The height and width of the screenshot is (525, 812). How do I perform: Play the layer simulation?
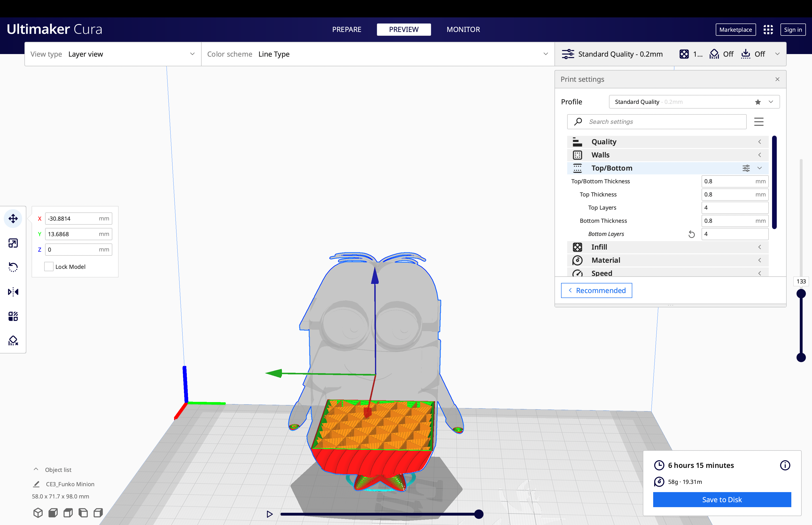(269, 514)
